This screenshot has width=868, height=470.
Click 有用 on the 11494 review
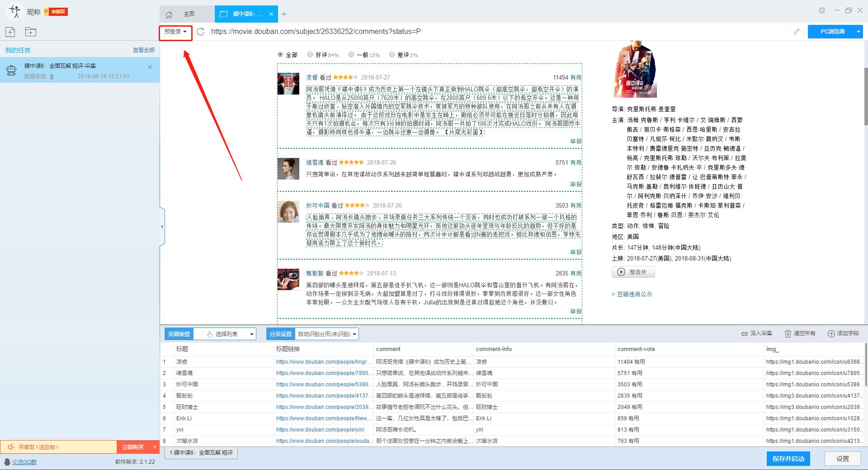tap(576, 78)
